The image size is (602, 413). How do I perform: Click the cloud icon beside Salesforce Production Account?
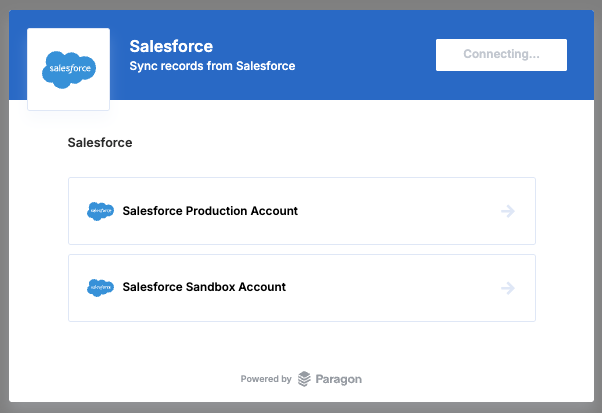(x=100, y=211)
